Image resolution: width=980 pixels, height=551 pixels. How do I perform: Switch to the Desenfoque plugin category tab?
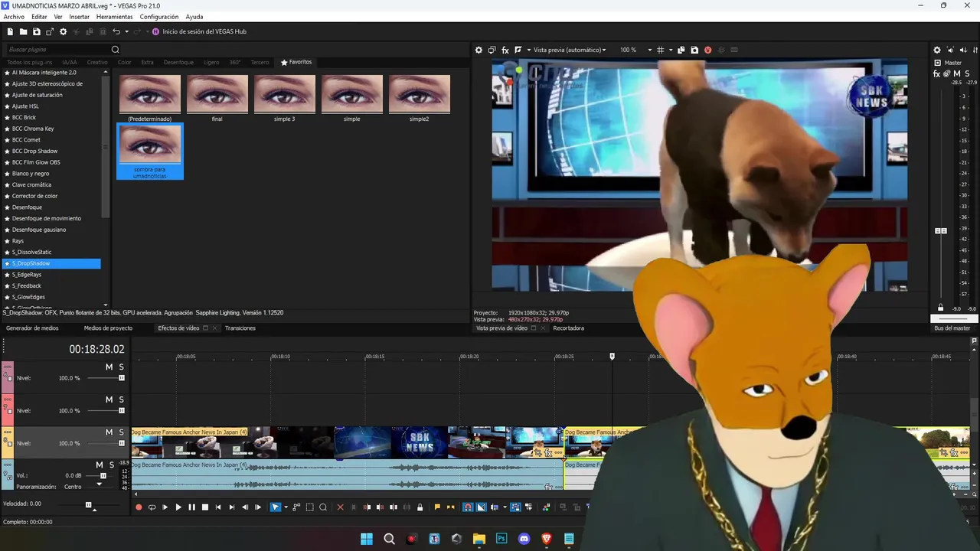point(178,62)
